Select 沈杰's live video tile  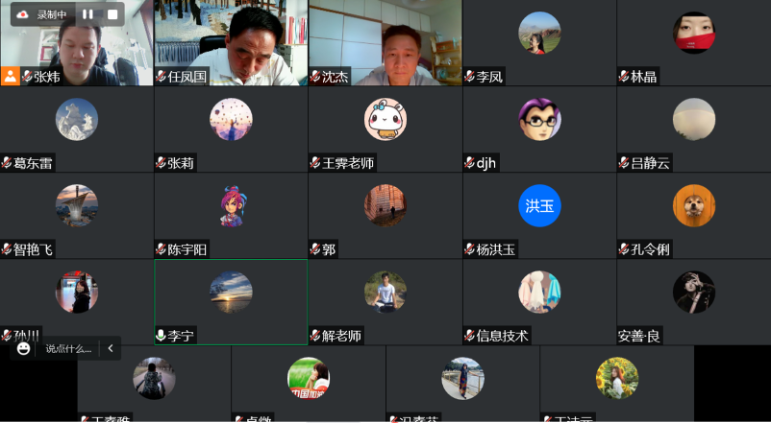pos(386,43)
